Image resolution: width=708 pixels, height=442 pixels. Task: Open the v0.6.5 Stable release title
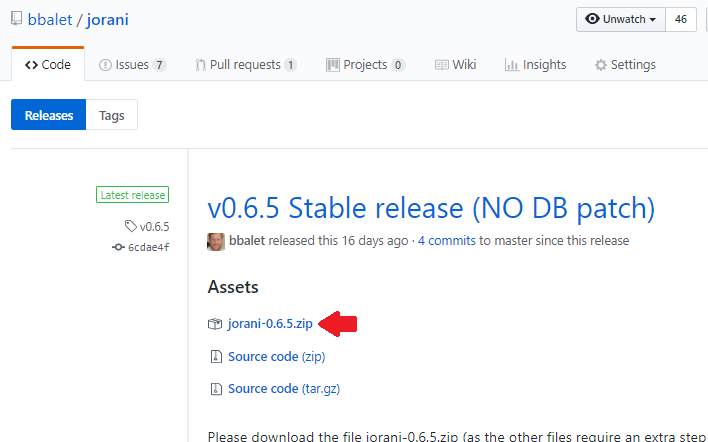click(431, 208)
